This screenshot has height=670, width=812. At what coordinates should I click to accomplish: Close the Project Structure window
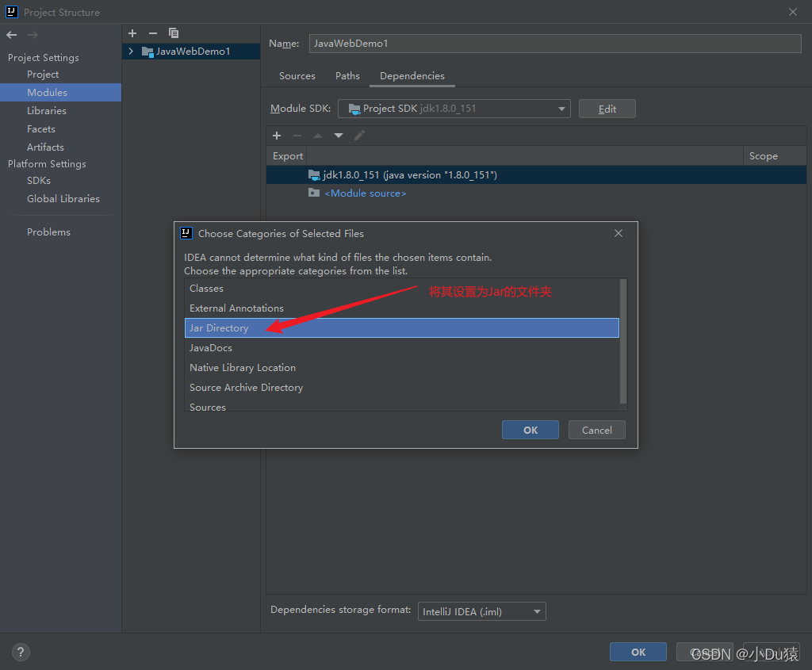point(793,12)
